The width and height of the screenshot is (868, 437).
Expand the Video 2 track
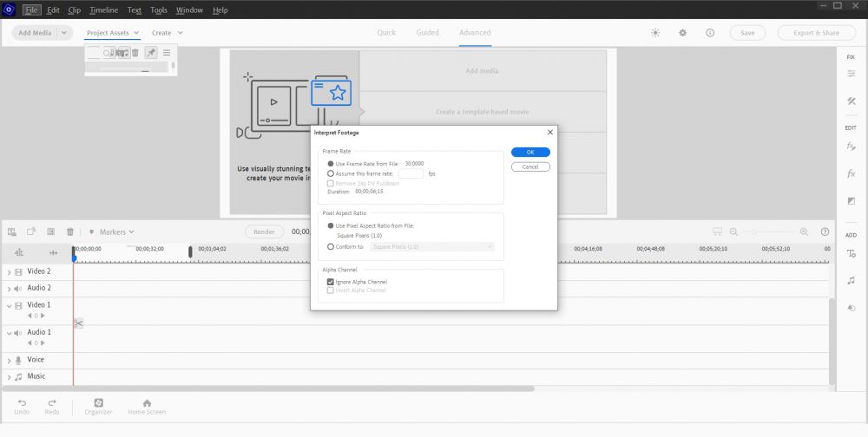9,271
